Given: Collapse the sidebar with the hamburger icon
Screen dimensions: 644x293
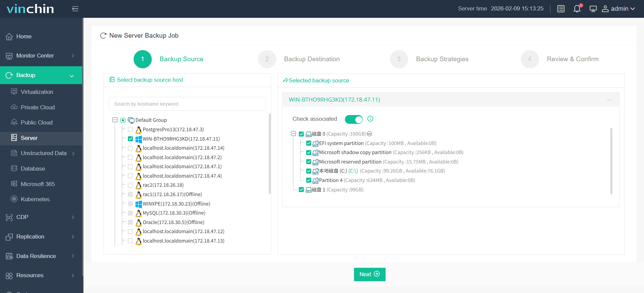Looking at the screenshot, I should [x=75, y=9].
